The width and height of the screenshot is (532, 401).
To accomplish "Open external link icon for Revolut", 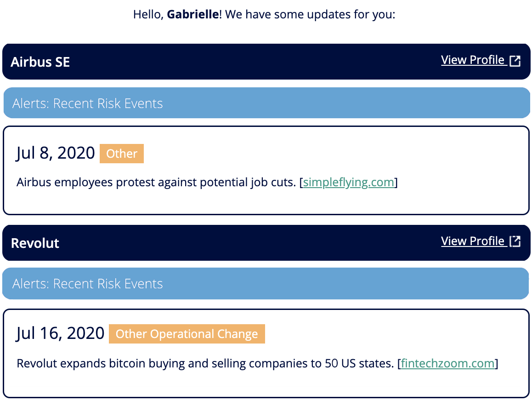I will pyautogui.click(x=515, y=241).
